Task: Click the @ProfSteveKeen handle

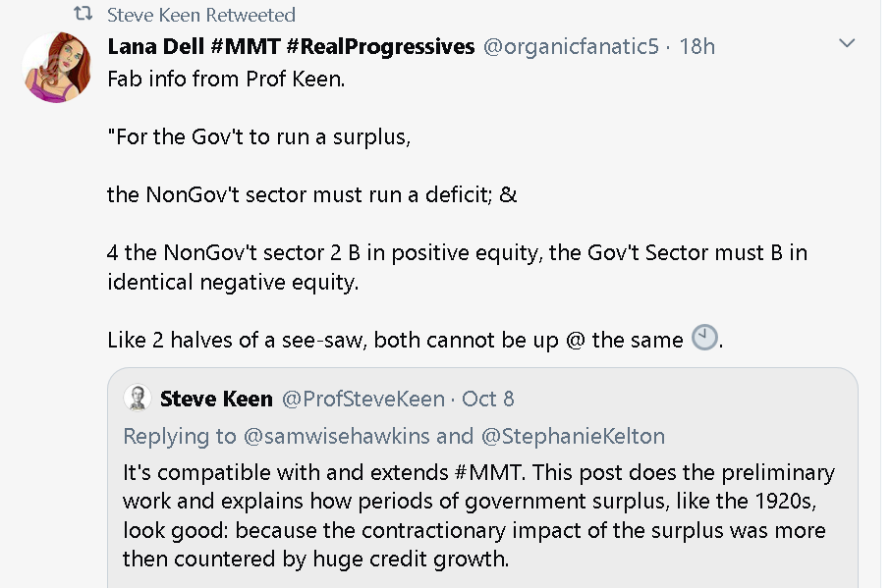Action: point(363,400)
